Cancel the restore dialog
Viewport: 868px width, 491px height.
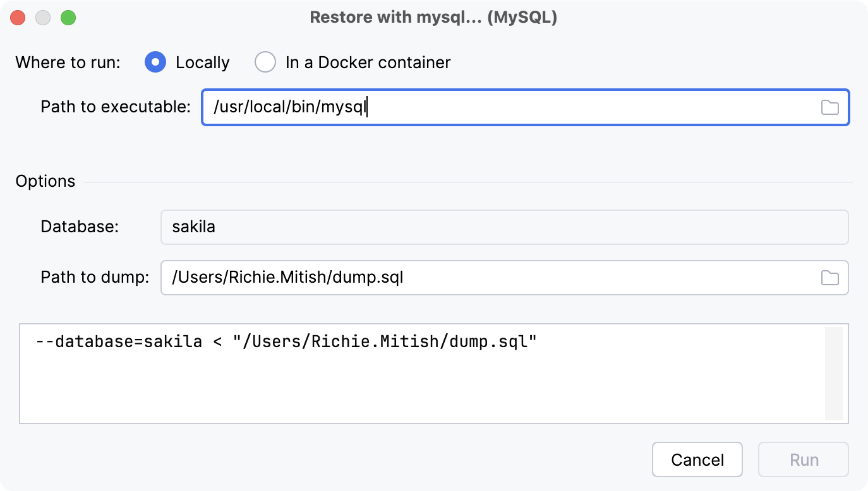click(697, 459)
